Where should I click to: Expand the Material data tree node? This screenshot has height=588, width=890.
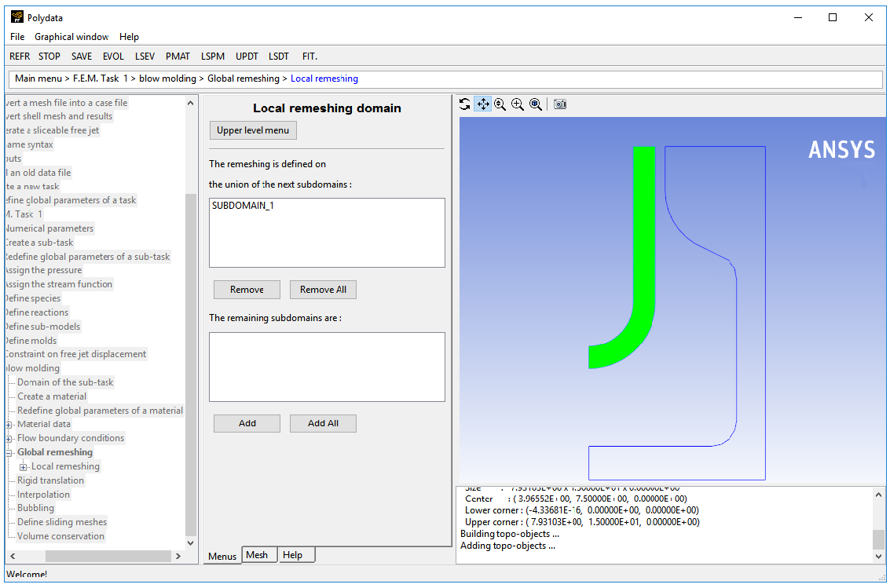9,425
